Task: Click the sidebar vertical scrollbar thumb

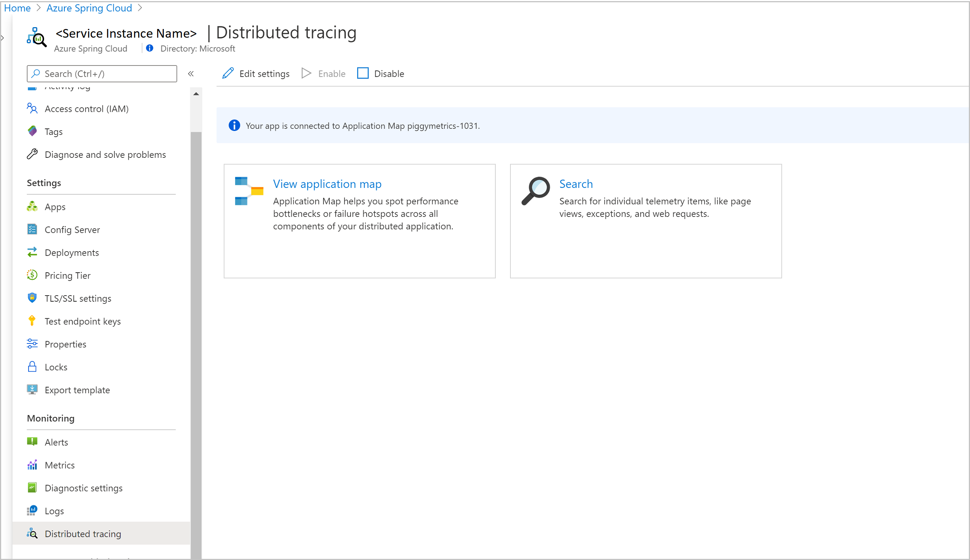Action: [196, 345]
